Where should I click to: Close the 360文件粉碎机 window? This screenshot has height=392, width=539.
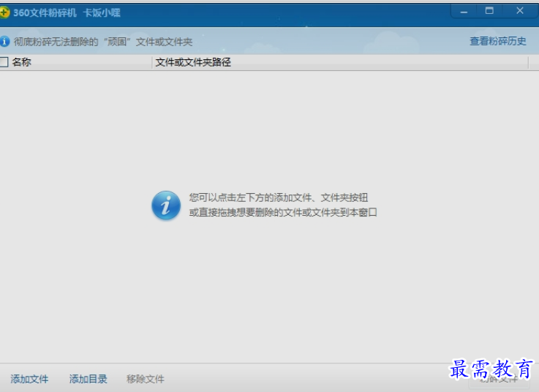pyautogui.click(x=520, y=11)
